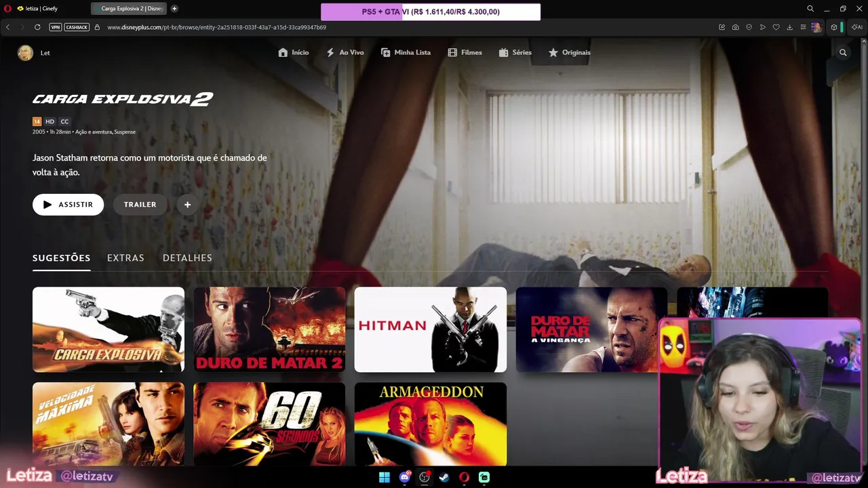Image resolution: width=868 pixels, height=488 pixels.
Task: Switch to the Extras tab
Action: pos(125,258)
